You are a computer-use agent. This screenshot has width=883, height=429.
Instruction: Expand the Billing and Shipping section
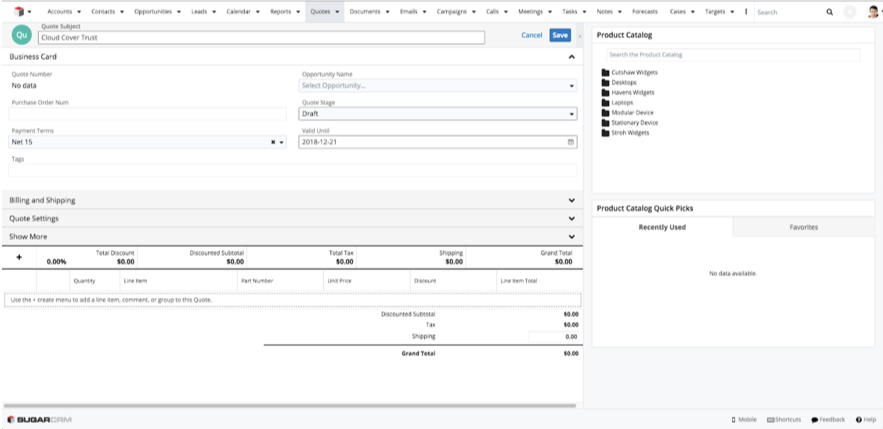click(290, 200)
